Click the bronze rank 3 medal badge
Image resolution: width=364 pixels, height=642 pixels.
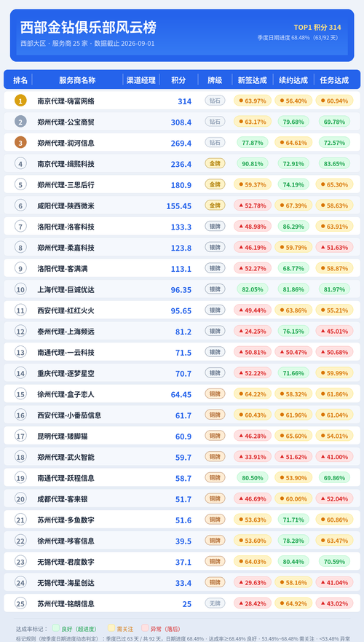pos(20,143)
